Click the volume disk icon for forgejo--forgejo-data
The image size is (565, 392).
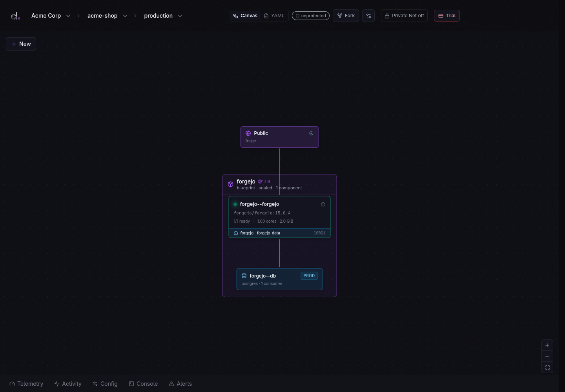pyautogui.click(x=236, y=233)
